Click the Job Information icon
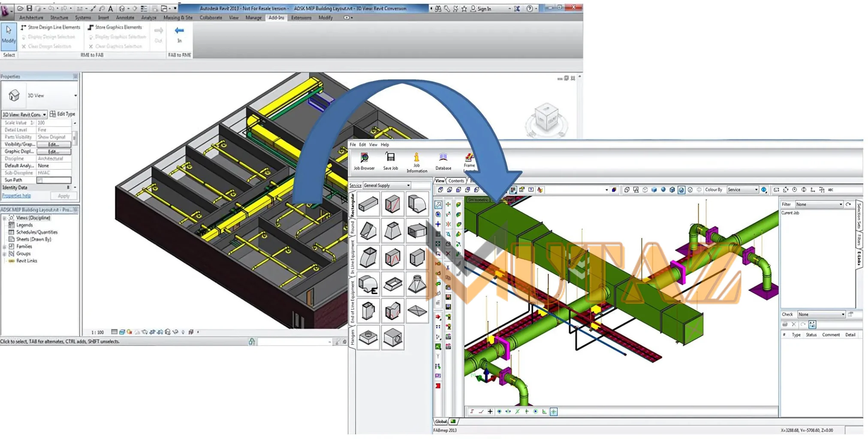The height and width of the screenshot is (439, 868). click(417, 163)
